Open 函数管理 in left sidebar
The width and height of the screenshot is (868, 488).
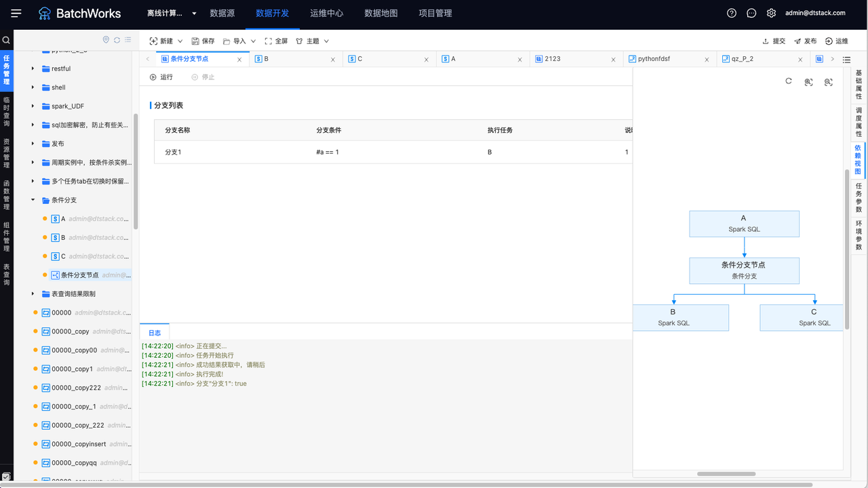(x=6, y=195)
